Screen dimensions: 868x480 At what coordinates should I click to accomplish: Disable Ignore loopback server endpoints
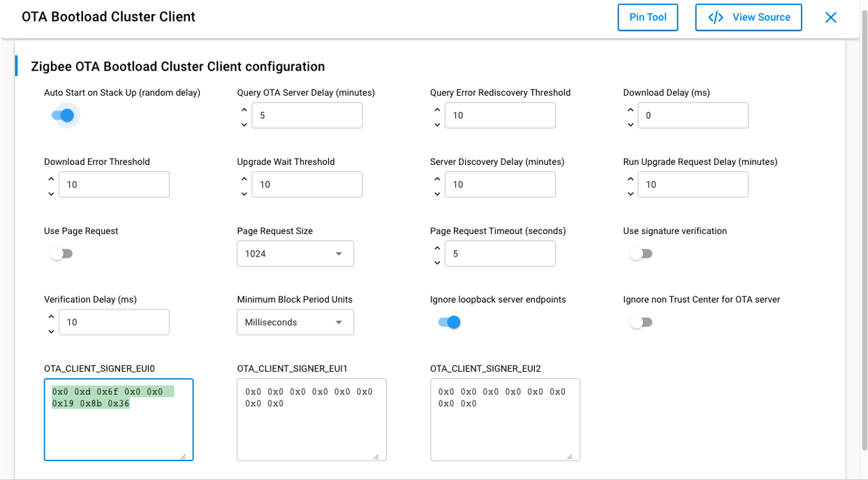click(449, 322)
